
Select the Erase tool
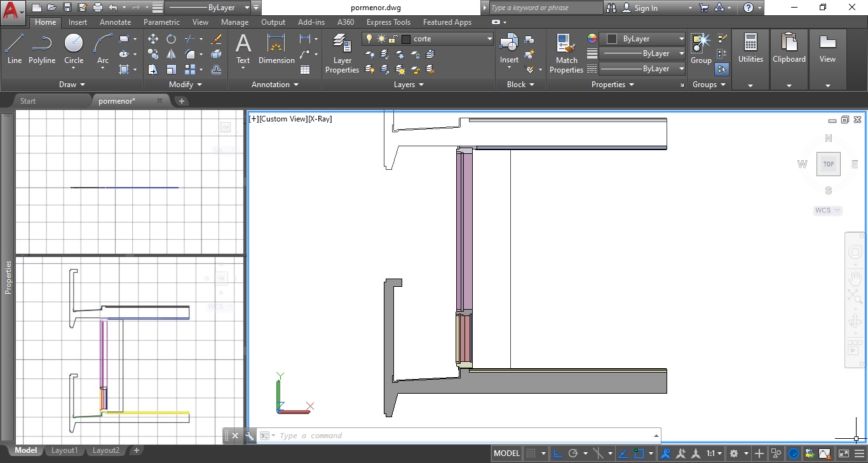(x=216, y=39)
